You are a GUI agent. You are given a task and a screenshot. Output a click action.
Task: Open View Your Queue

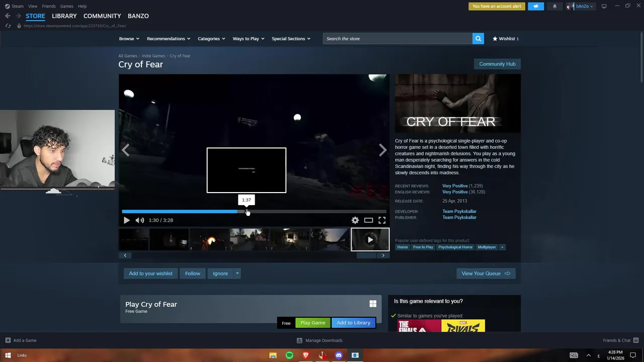coord(486,274)
